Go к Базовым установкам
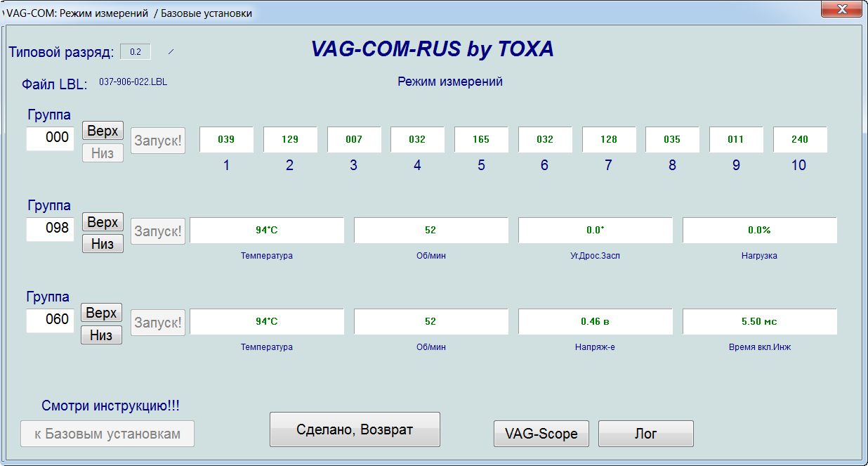Image resolution: width=868 pixels, height=466 pixels. coord(107,434)
